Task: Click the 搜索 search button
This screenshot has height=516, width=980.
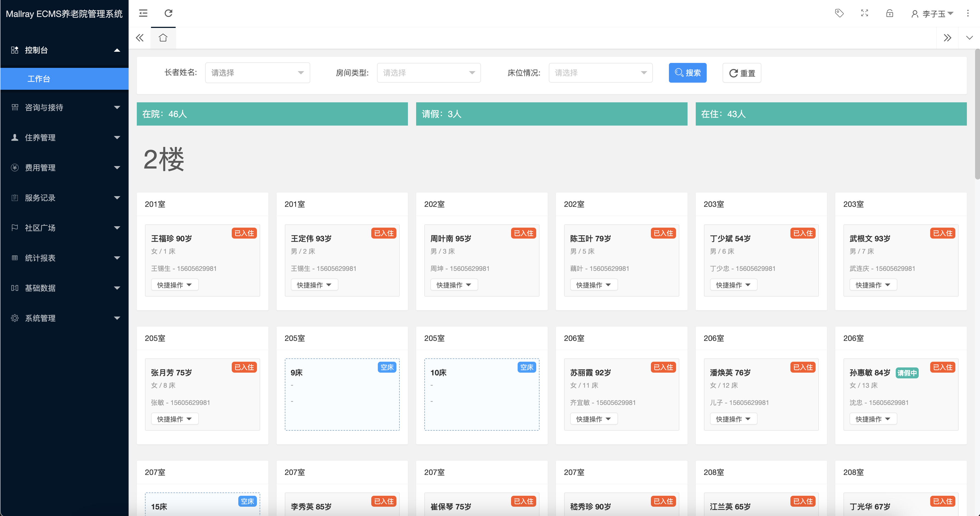Action: click(687, 73)
